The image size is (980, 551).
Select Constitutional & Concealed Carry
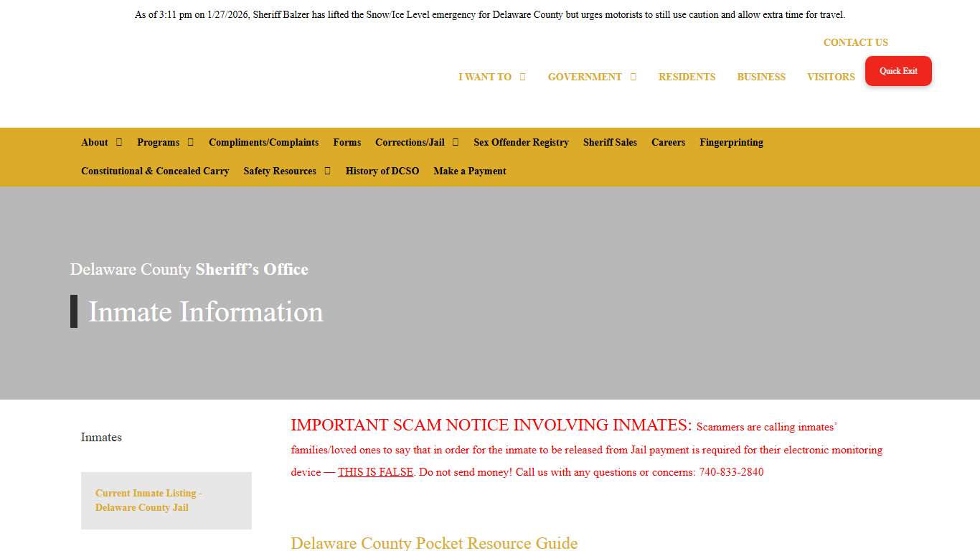(155, 171)
